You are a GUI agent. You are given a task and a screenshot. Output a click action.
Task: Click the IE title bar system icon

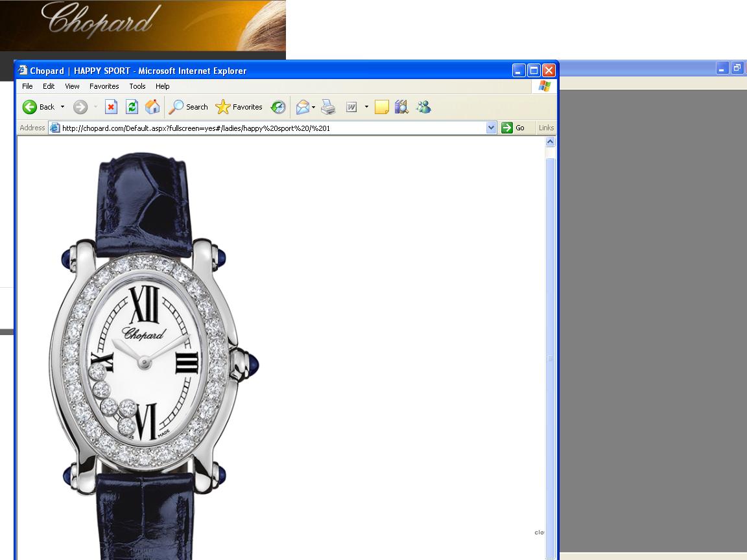[x=23, y=71]
